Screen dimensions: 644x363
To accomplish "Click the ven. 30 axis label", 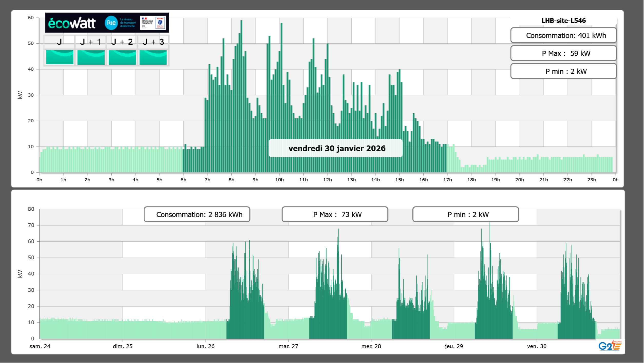I will [x=537, y=346].
